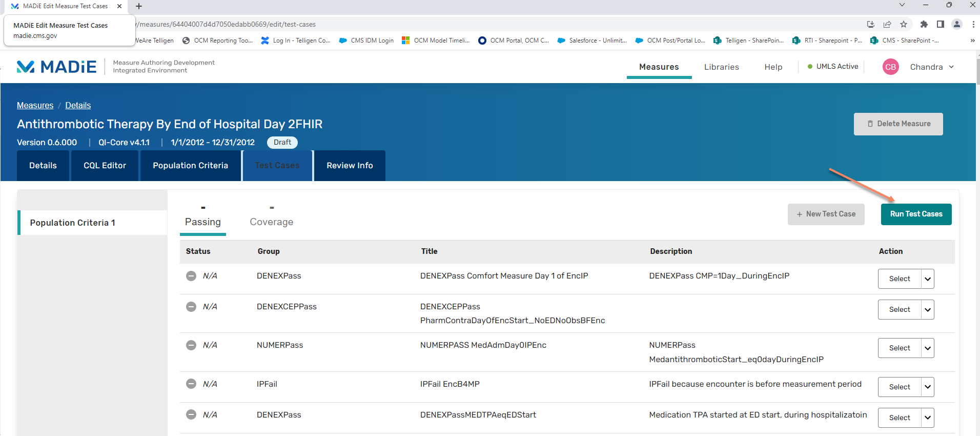Click the MADiE logo
The image size is (980, 436).
tap(56, 67)
